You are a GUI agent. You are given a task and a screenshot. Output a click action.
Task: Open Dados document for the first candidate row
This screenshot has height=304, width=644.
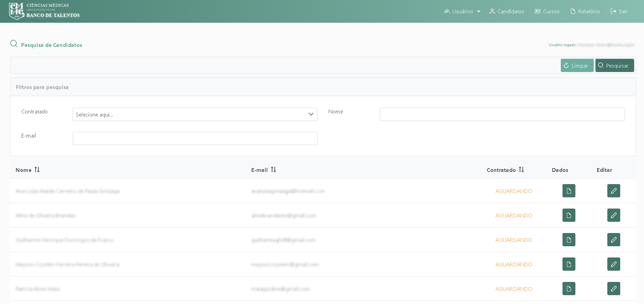569,191
